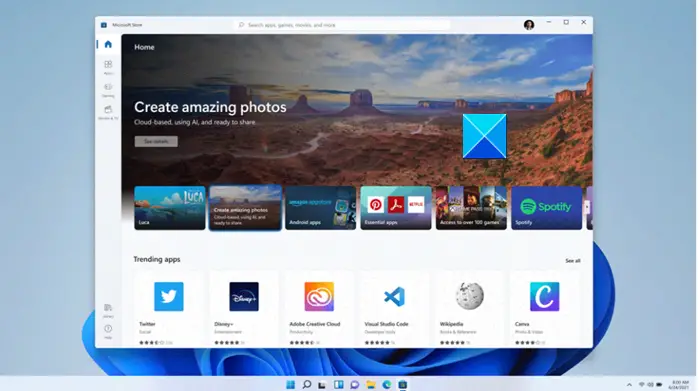Viewport: 699px width, 391px height.
Task: Click the search apps input field
Action: [x=342, y=25]
